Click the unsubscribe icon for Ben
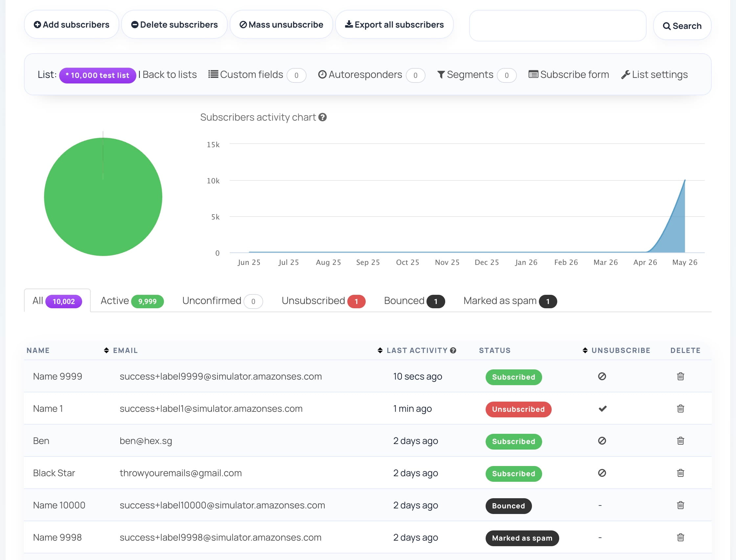 coord(602,441)
